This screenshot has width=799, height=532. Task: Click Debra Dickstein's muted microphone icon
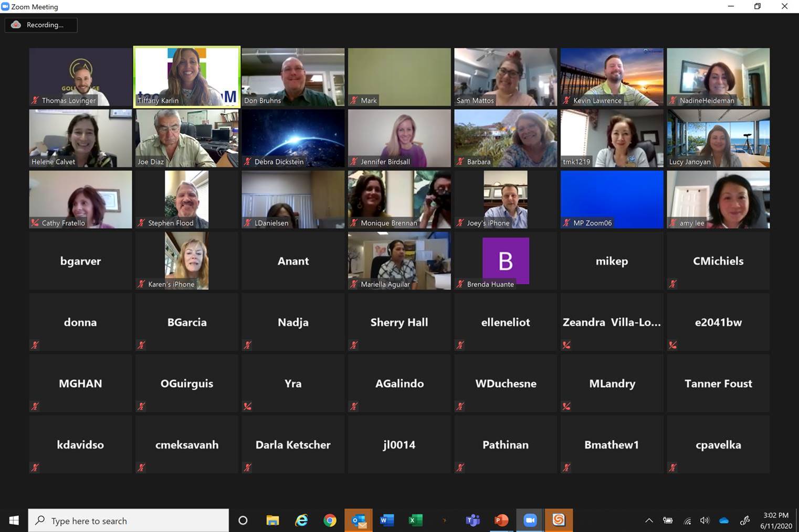(248, 162)
